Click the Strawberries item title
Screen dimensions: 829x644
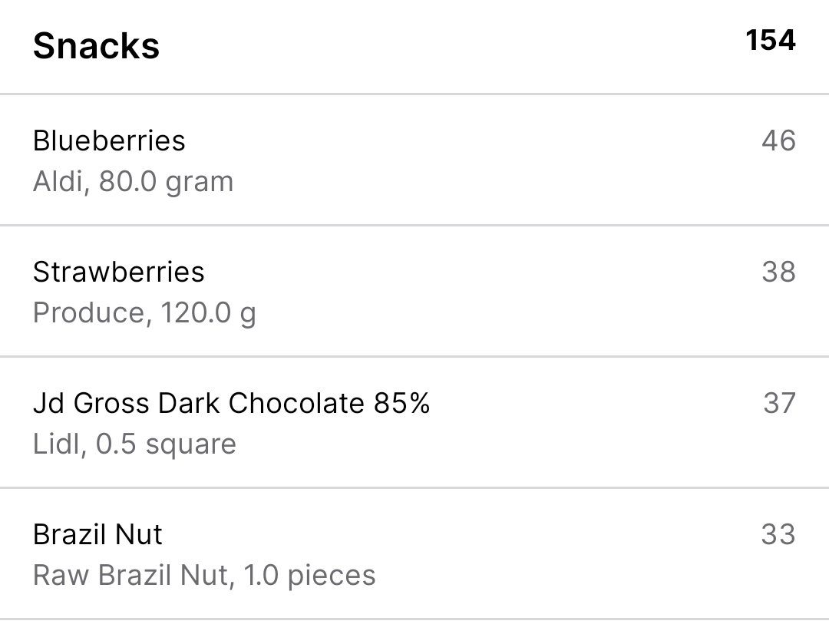118,272
